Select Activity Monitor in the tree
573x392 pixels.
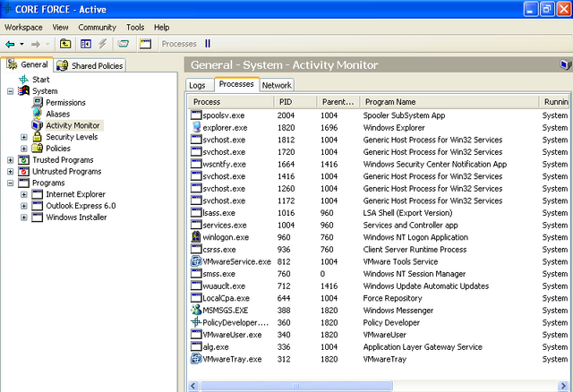73,125
